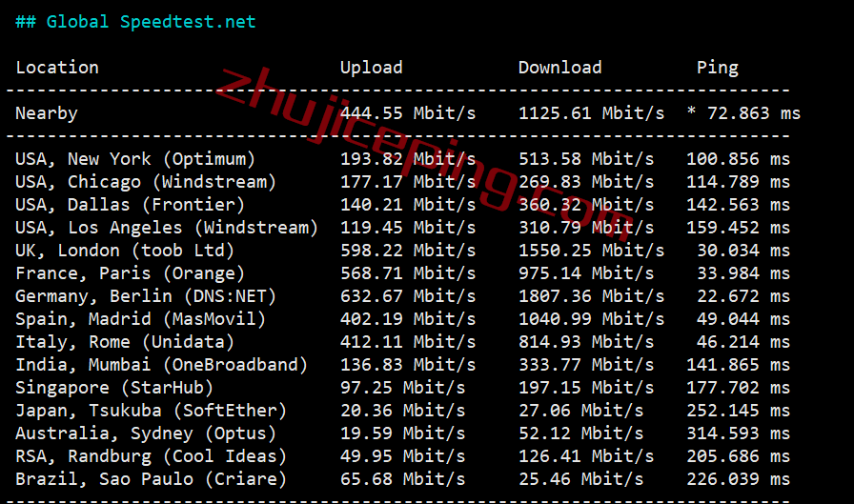Click Tsukuba download 27.06 Mbit/s

click(581, 411)
